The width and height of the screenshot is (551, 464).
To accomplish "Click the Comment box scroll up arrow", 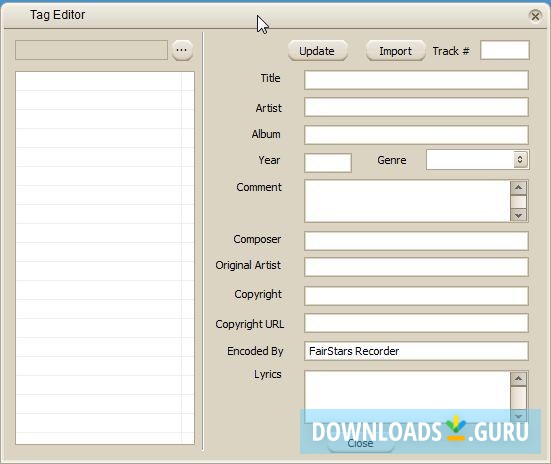I will [518, 187].
